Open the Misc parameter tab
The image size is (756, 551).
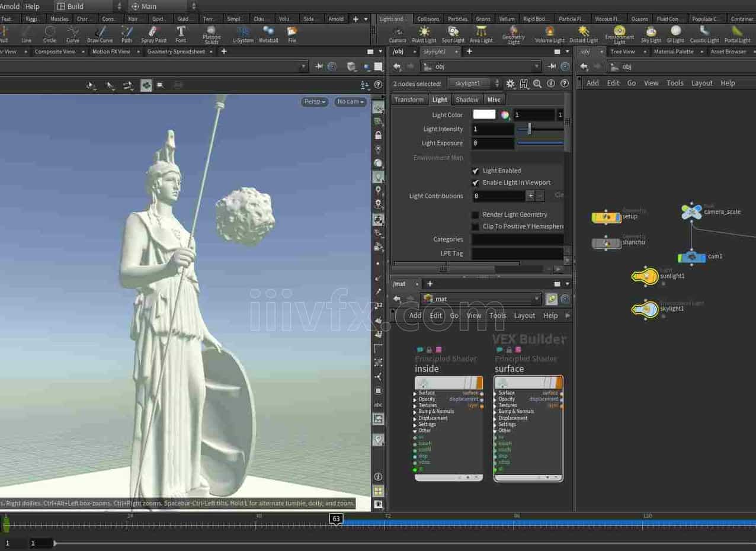pos(494,100)
